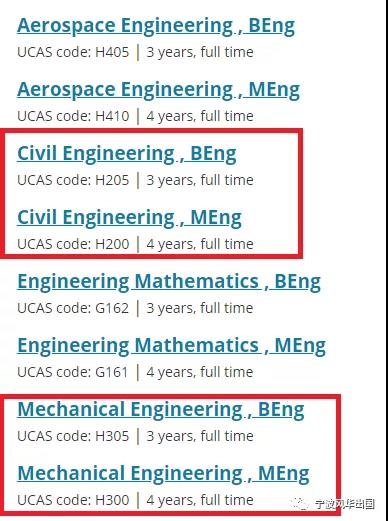Open the Engineering Mathematics, BEng link
The height and width of the screenshot is (521, 388).
(169, 282)
